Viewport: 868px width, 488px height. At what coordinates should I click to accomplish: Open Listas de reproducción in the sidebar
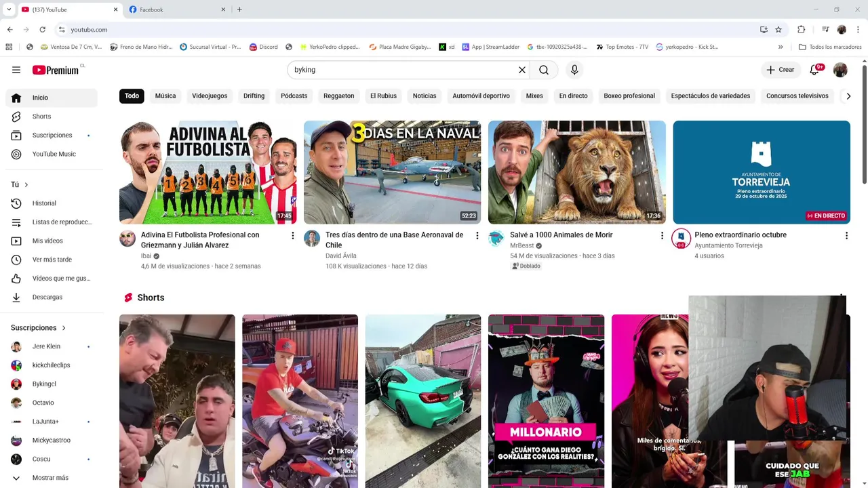52,222
